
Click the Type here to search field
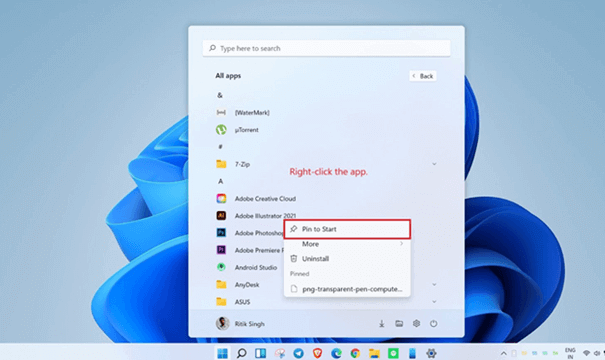(x=326, y=48)
